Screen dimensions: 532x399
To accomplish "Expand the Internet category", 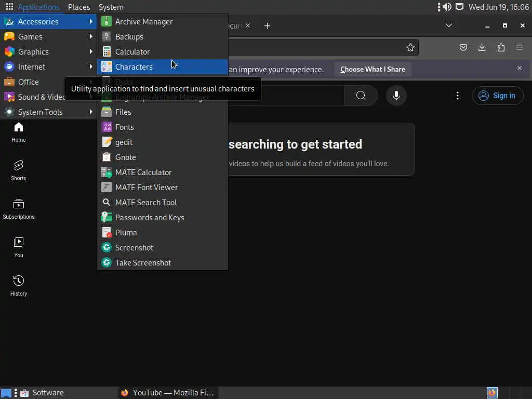I will (x=48, y=67).
